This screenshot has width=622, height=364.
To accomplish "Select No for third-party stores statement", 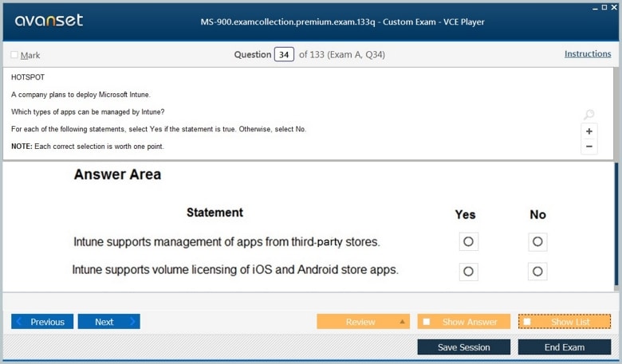I will [x=537, y=241].
